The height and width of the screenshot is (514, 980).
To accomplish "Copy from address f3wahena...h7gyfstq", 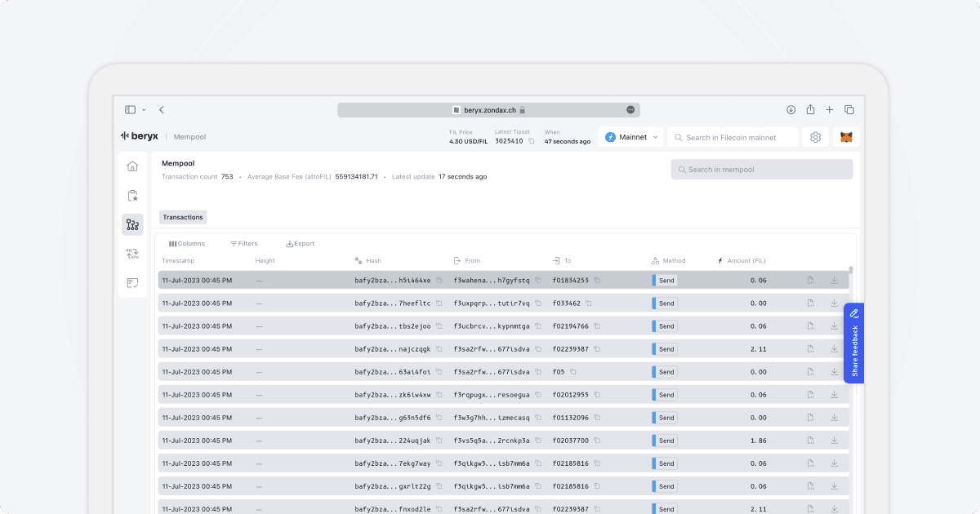I will (538, 280).
